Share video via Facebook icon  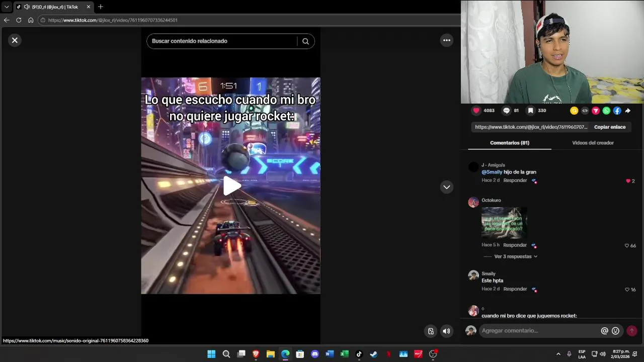coord(617,111)
